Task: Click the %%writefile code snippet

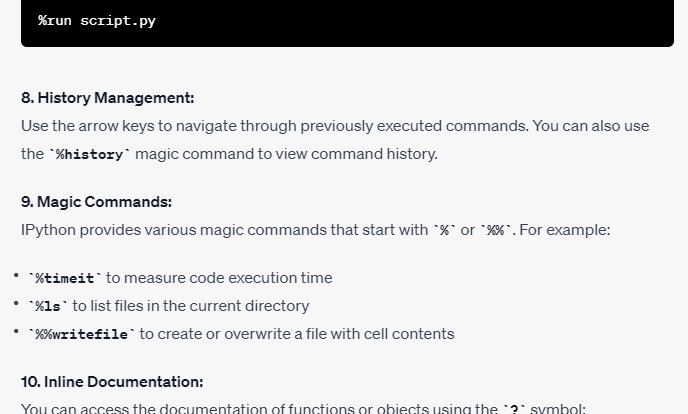Action: 82,334
